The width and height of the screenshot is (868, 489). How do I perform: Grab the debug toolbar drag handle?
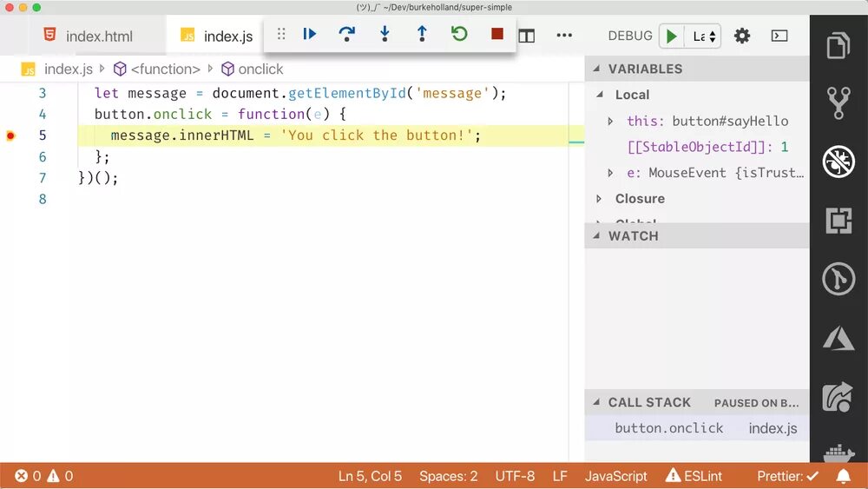(281, 35)
